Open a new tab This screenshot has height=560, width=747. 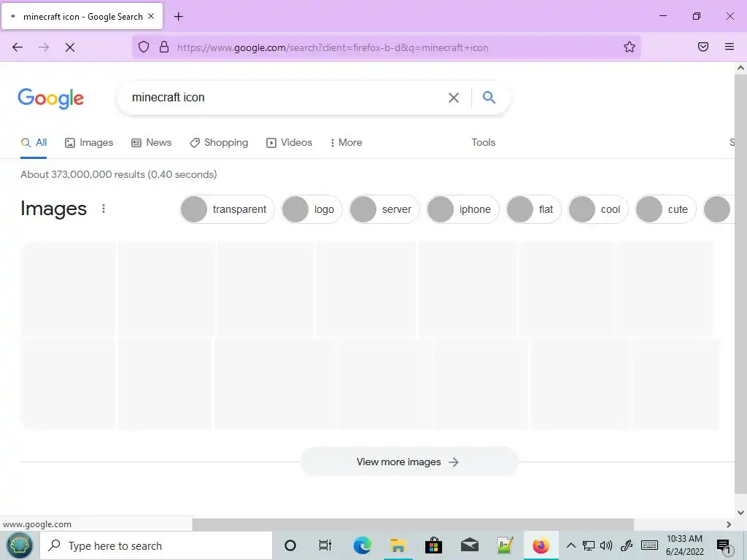point(178,17)
